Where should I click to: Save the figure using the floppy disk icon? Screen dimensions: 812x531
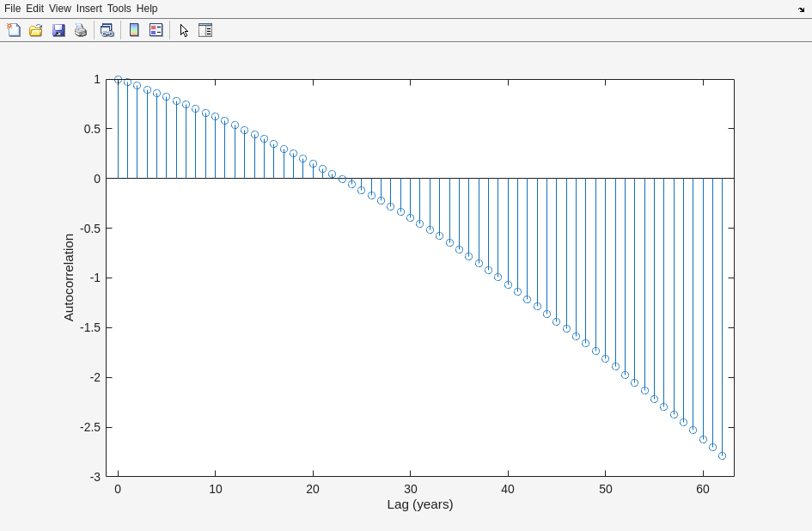58,30
